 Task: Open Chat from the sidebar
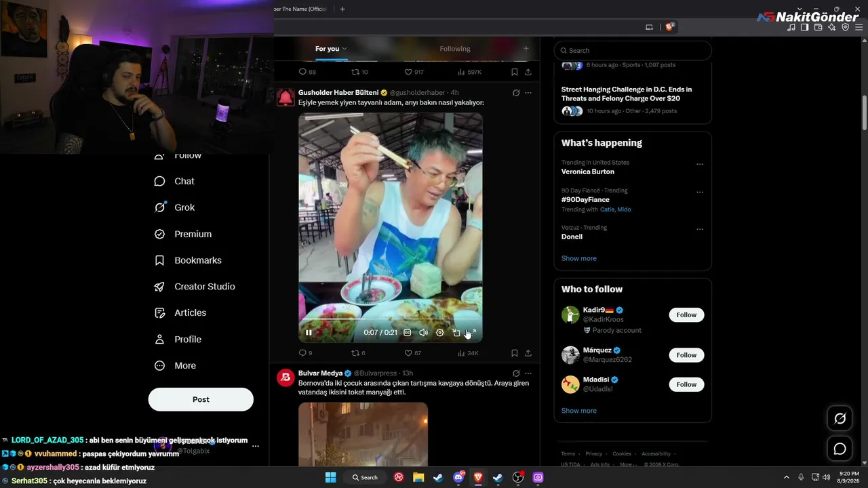[174, 181]
